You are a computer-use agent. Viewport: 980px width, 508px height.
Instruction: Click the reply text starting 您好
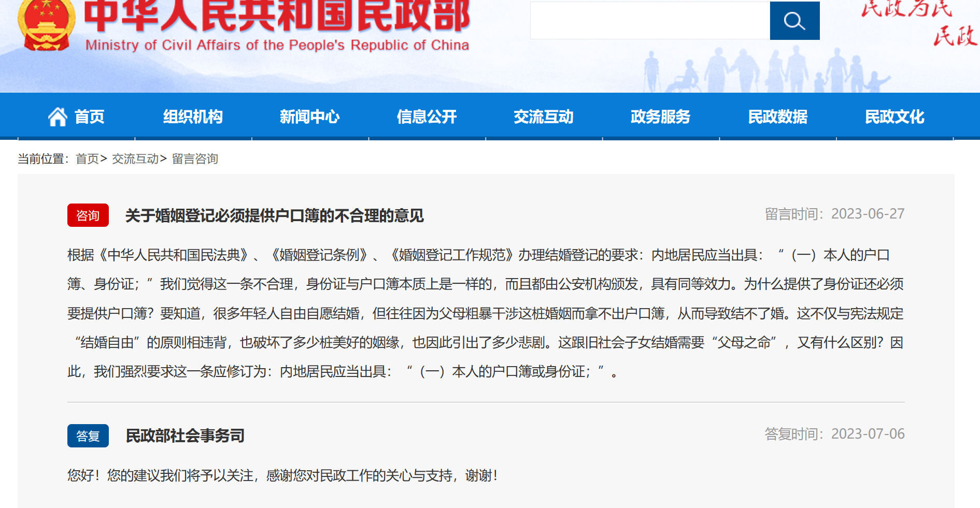283,475
